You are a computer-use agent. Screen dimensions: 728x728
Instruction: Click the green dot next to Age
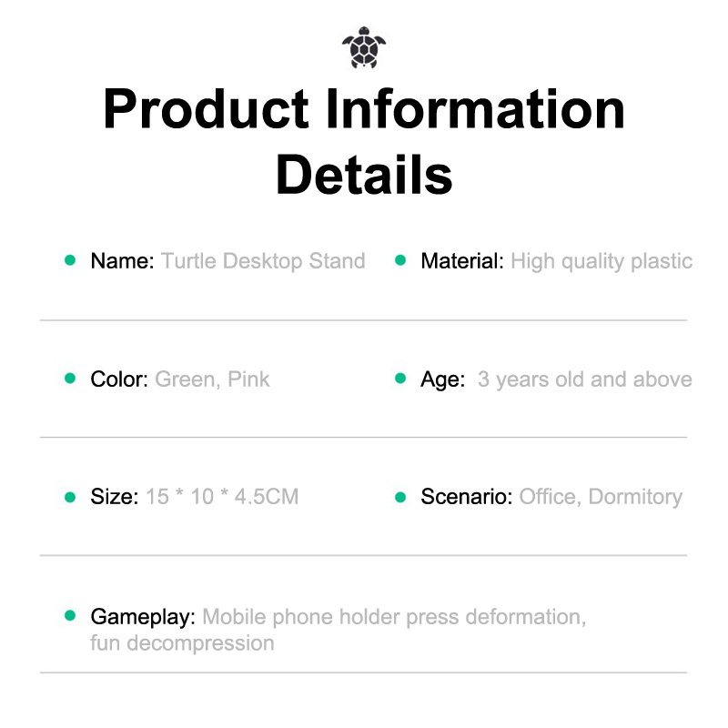point(399,379)
